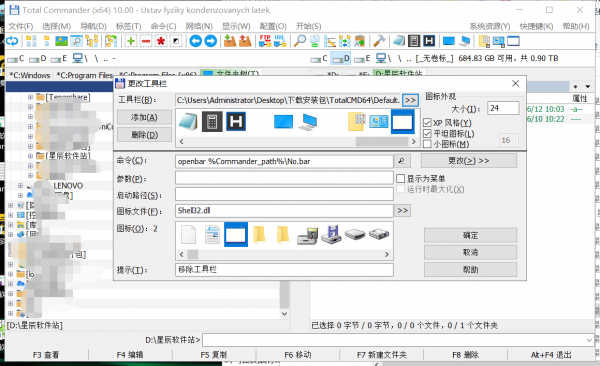
Task: Click into the 参数(P) input field
Action: 284,178
